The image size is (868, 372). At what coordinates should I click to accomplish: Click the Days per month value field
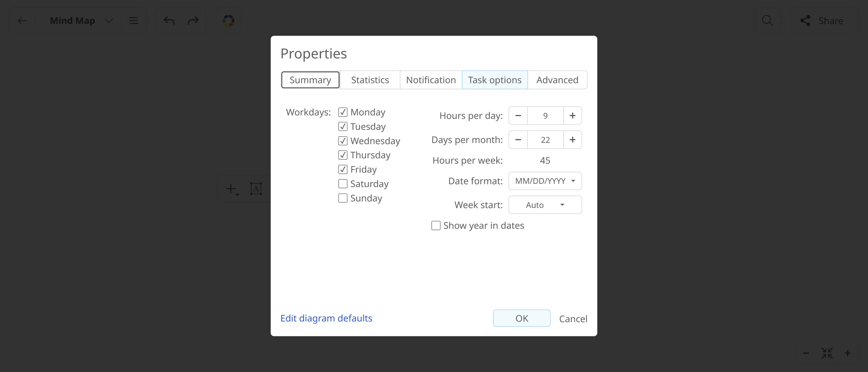click(545, 140)
